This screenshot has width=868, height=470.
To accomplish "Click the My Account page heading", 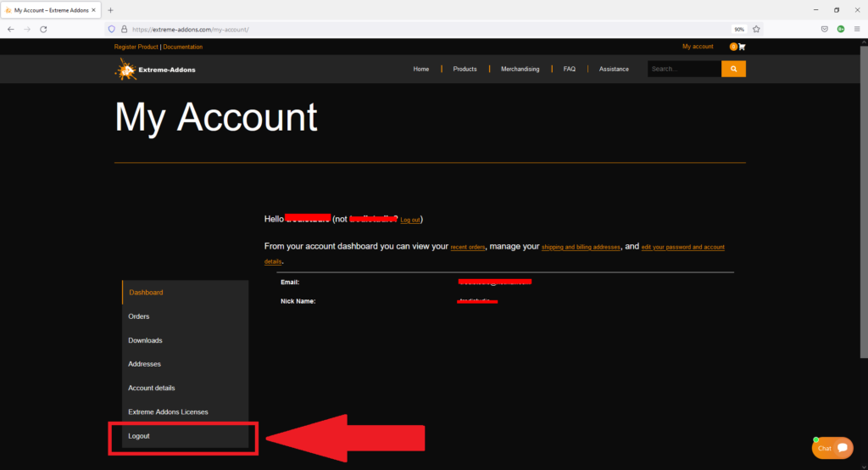I will [x=216, y=117].
